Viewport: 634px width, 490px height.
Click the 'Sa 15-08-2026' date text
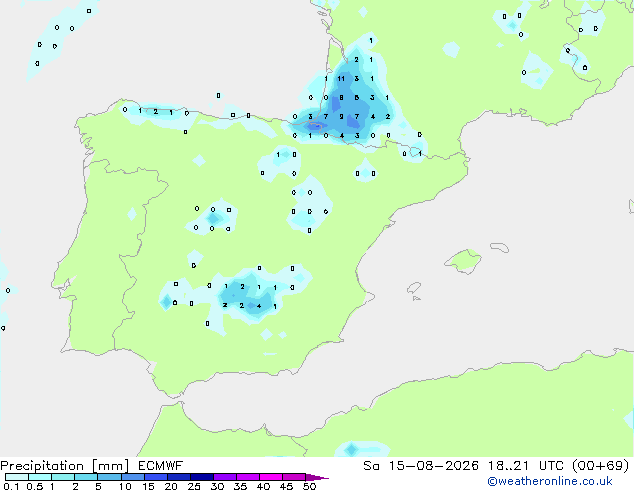[421, 466]
